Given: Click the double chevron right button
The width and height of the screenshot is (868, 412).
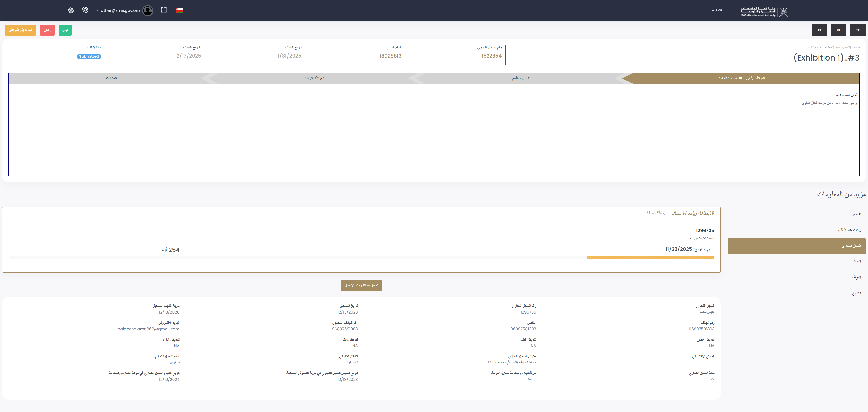Looking at the screenshot, I should pos(838,30).
